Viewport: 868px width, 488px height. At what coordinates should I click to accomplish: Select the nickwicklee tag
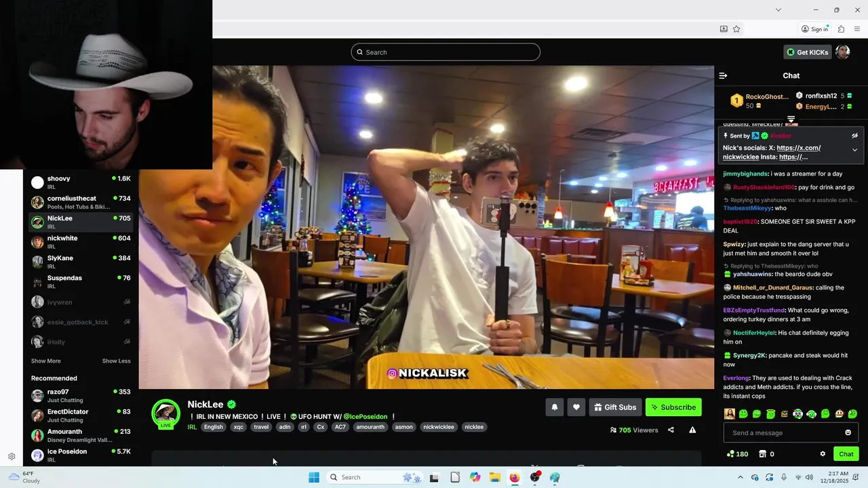click(x=438, y=427)
